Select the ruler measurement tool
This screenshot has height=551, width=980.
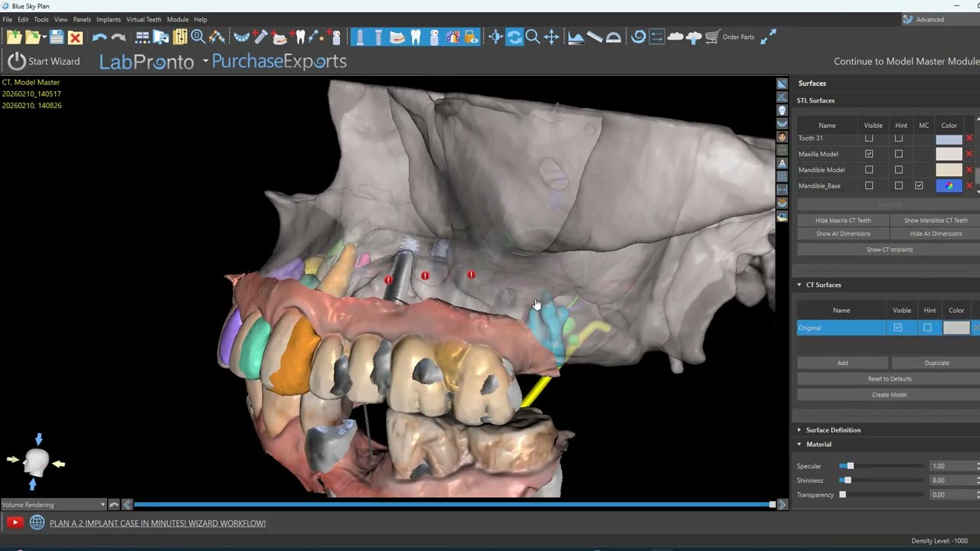click(594, 37)
